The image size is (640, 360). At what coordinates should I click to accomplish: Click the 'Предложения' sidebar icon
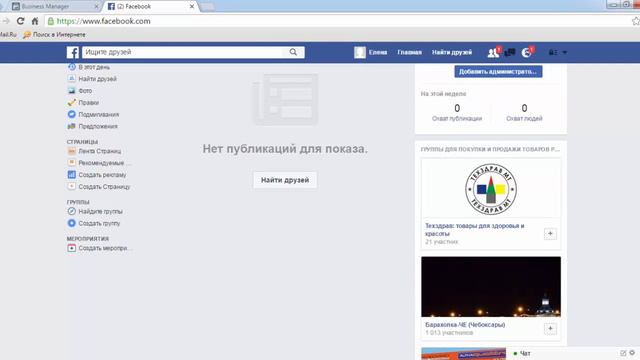(71, 126)
